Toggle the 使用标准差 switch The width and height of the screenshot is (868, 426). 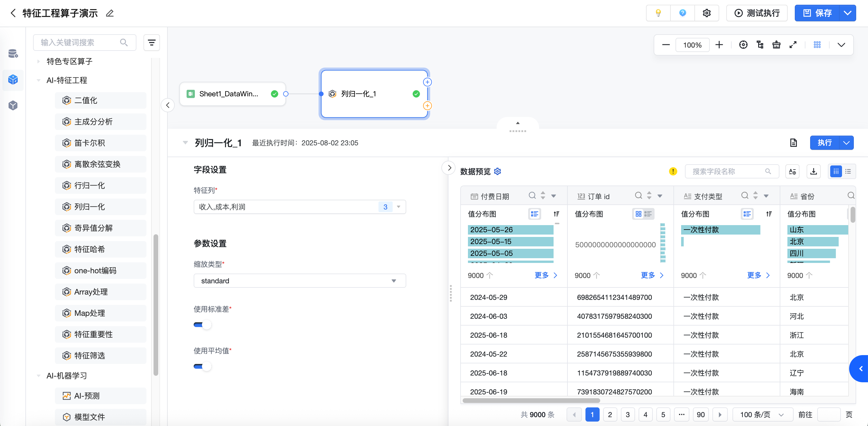click(x=202, y=325)
